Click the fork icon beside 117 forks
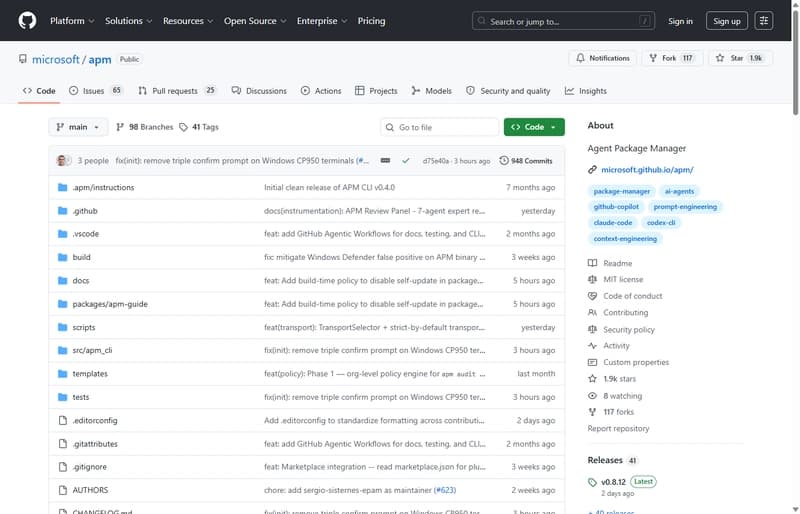 pos(592,412)
